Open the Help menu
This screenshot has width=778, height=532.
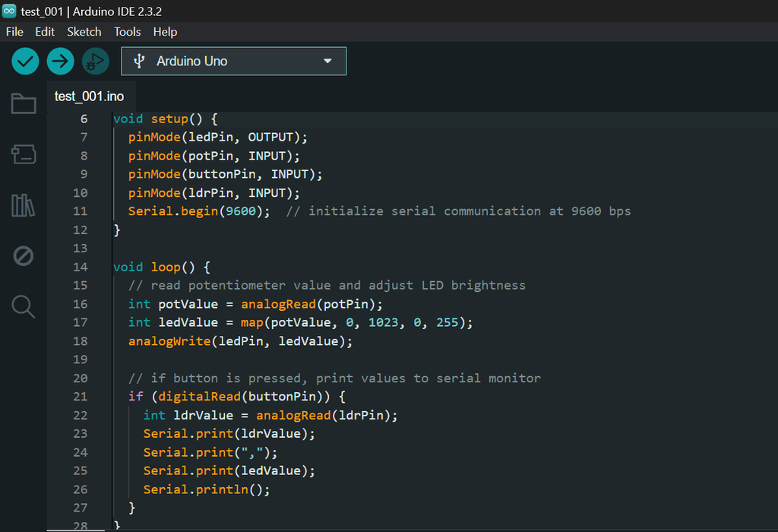pos(165,32)
